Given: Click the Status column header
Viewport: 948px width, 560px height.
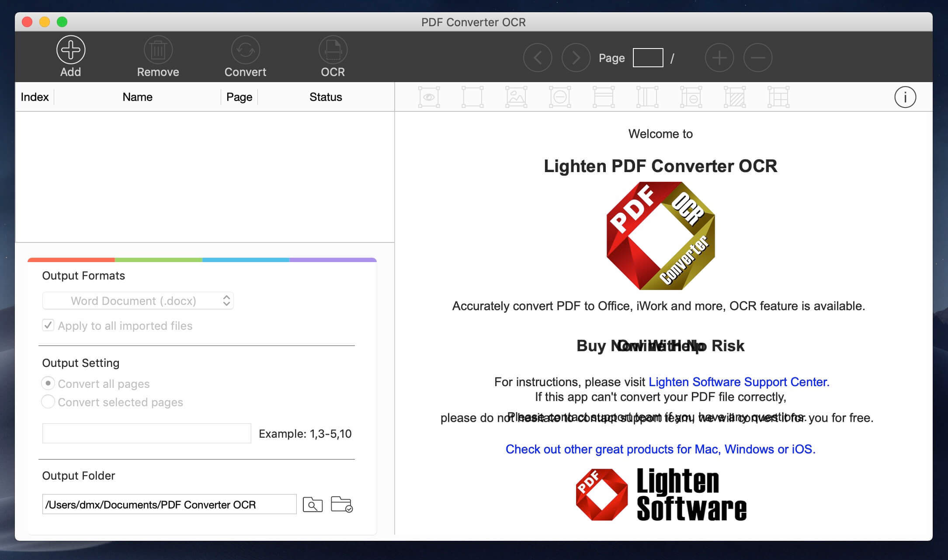Looking at the screenshot, I should (326, 97).
